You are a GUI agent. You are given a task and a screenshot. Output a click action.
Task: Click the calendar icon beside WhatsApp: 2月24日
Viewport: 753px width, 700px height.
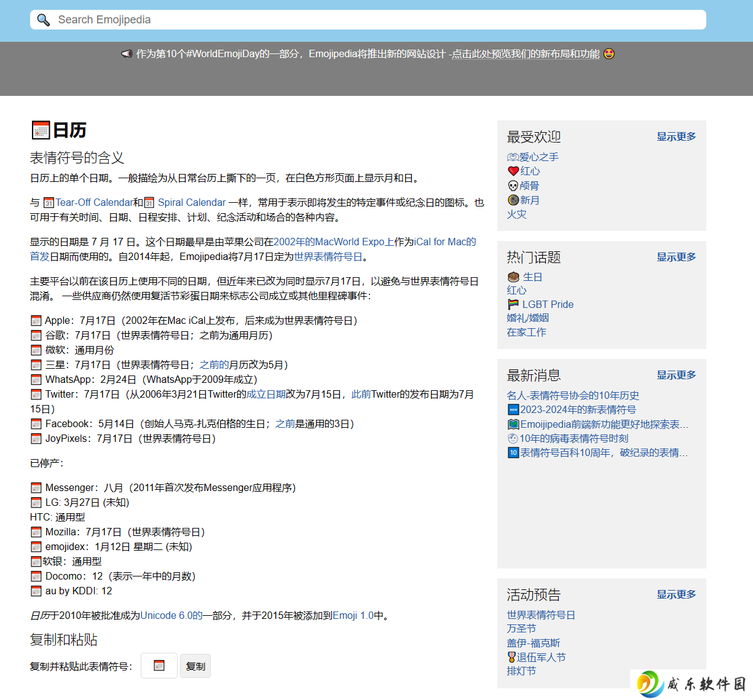point(36,380)
